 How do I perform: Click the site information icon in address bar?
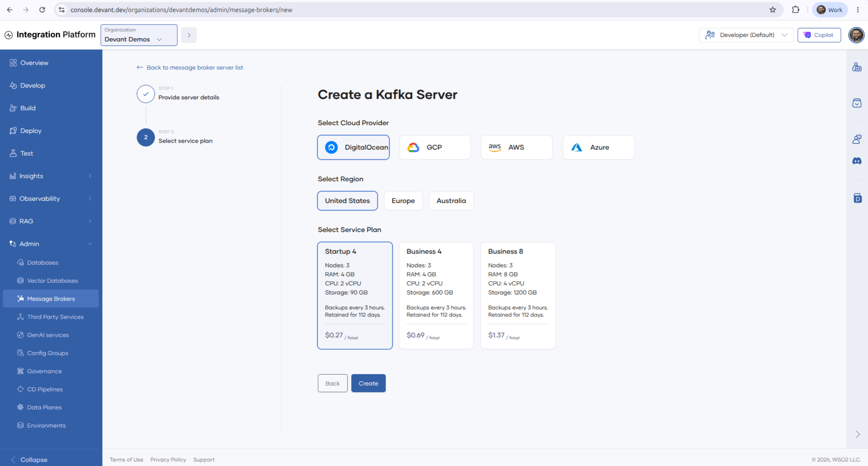click(x=62, y=10)
